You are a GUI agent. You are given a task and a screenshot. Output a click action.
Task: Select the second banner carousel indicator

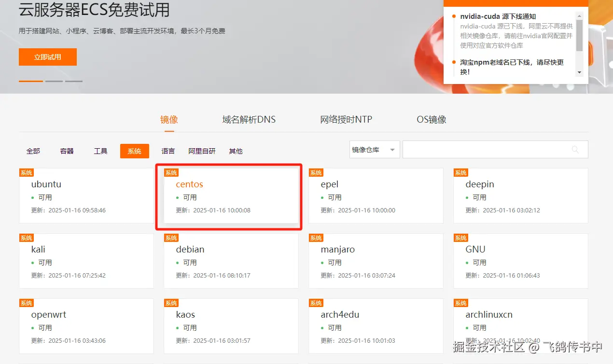point(54,81)
